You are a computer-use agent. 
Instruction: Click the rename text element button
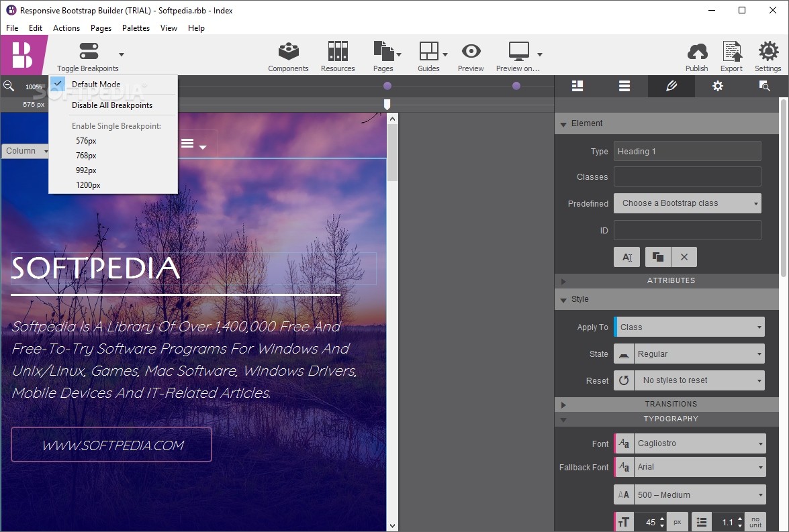[627, 257]
